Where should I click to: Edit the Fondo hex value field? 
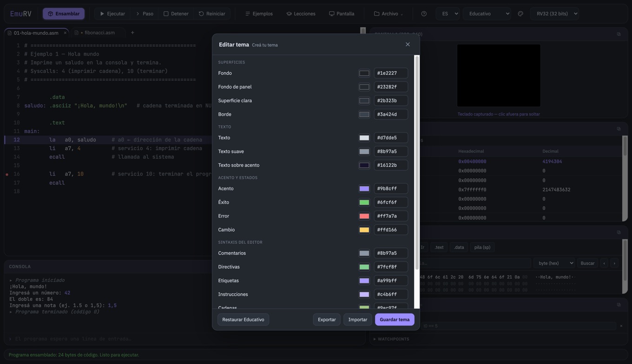click(391, 73)
